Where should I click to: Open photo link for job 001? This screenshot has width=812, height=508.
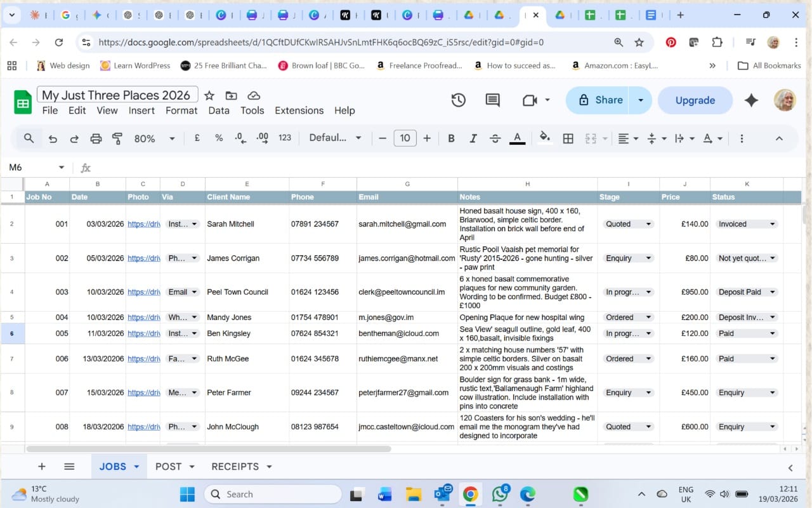coord(143,224)
